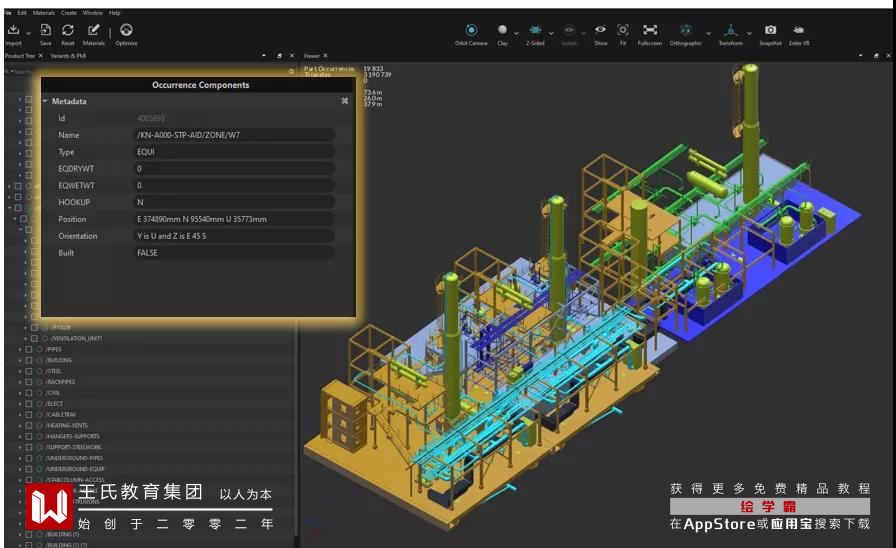This screenshot has height=548, width=896.
Task: Open the Materials editor icon
Action: coord(94,30)
